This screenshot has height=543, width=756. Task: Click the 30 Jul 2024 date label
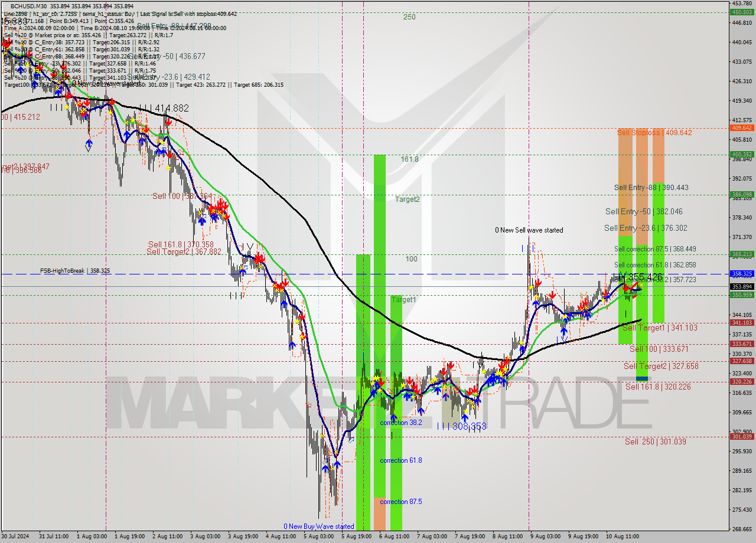[x=15, y=537]
